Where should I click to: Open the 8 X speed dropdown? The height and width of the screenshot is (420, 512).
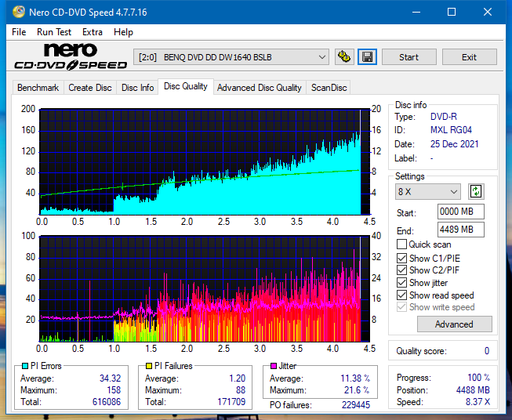pos(428,191)
